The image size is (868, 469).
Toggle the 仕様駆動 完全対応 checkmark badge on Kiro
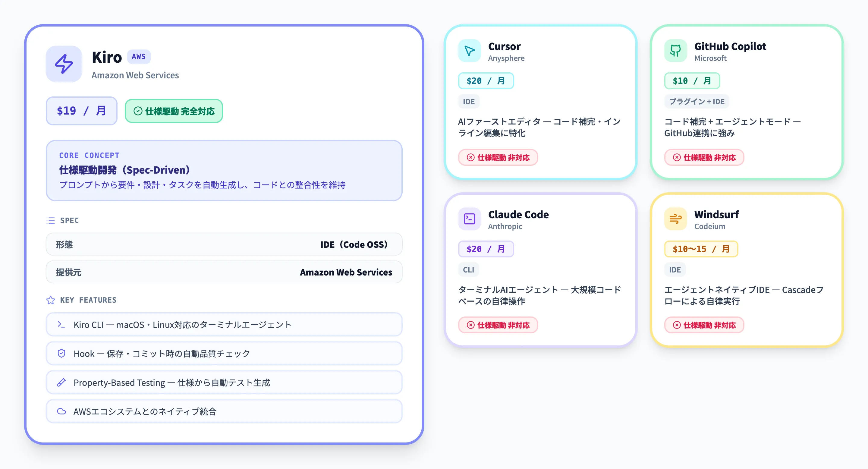[174, 111]
